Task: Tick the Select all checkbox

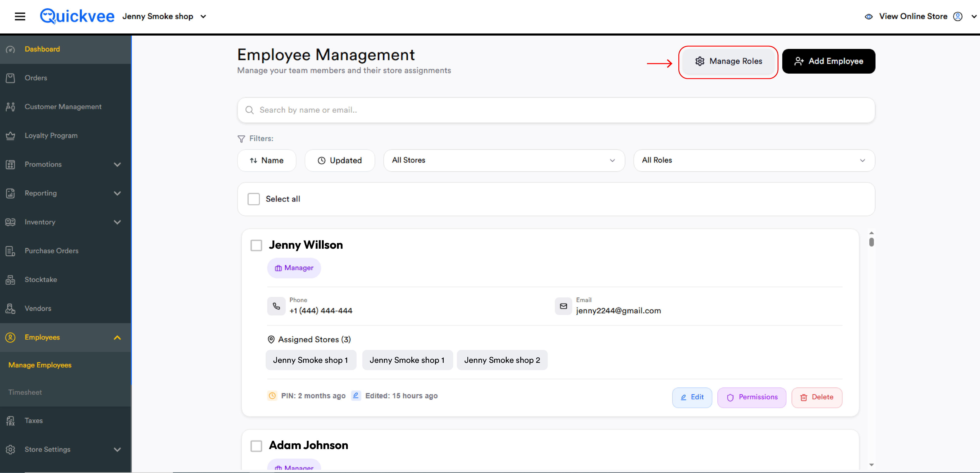Action: pos(254,199)
